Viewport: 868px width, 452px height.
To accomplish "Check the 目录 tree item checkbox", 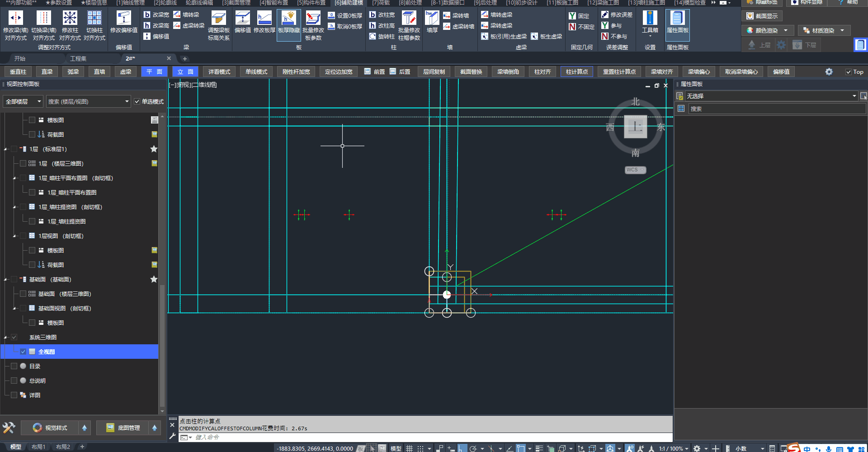I will [14, 366].
